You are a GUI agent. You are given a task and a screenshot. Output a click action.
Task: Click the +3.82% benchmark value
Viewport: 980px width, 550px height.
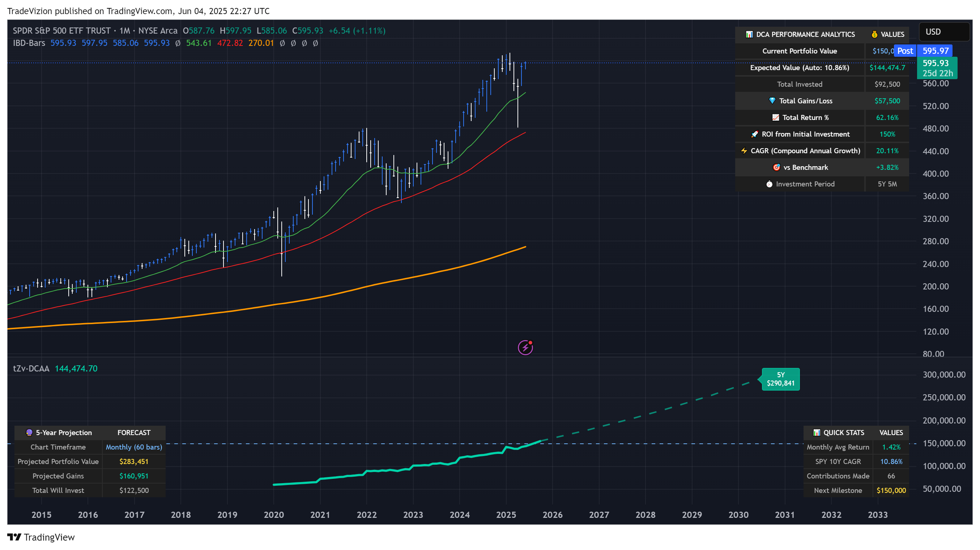tap(887, 167)
